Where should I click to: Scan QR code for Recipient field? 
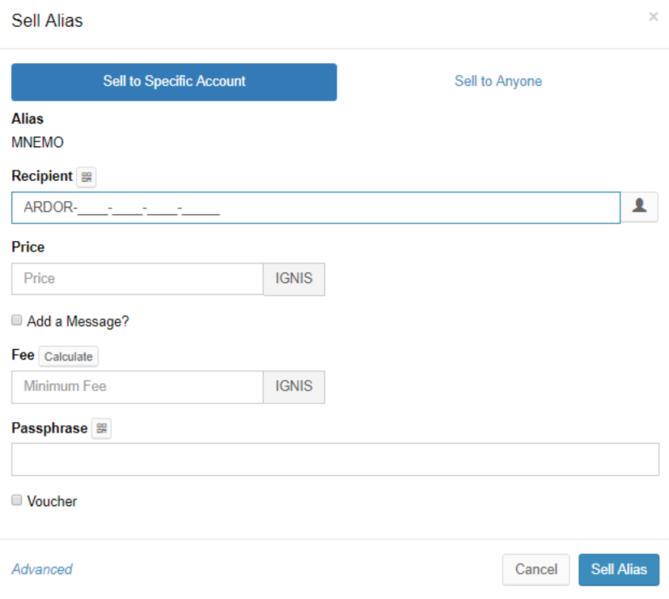(x=87, y=177)
